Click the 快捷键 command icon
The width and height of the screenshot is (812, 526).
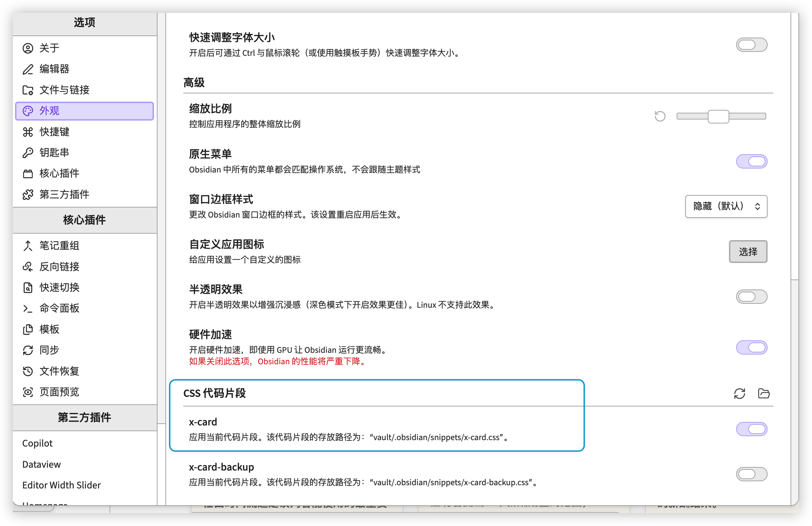(x=28, y=132)
